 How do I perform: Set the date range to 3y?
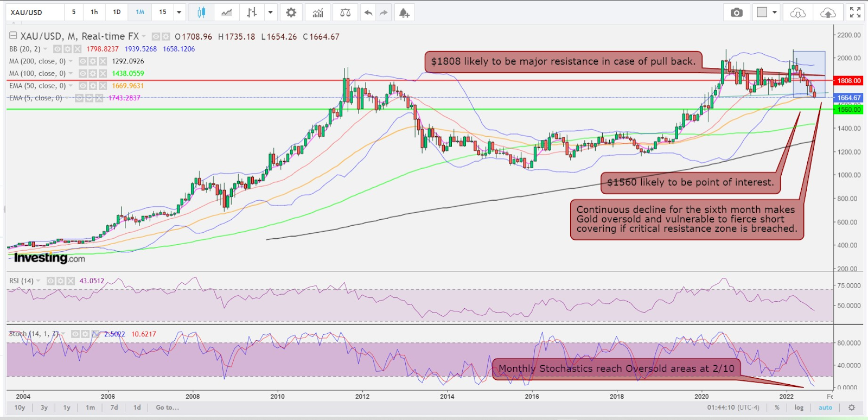pyautogui.click(x=44, y=408)
